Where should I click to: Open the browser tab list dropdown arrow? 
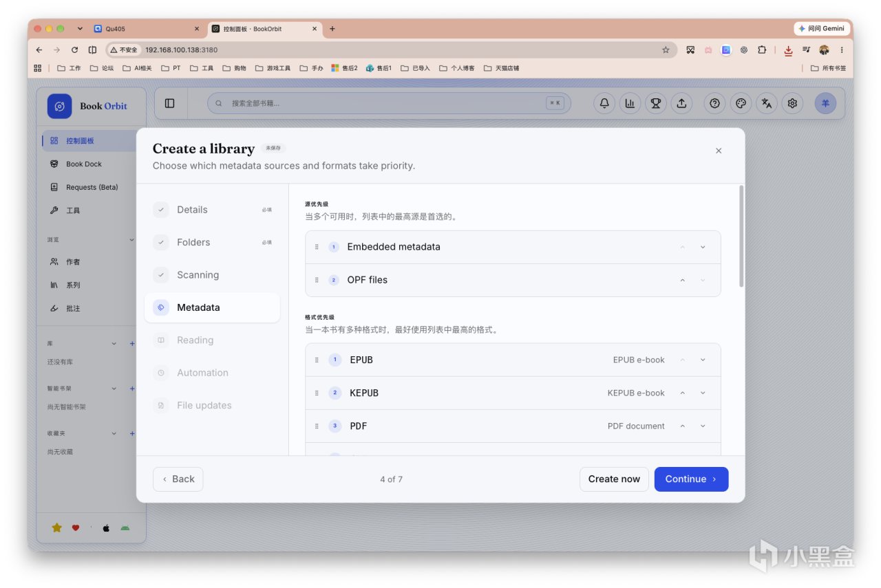[80, 29]
